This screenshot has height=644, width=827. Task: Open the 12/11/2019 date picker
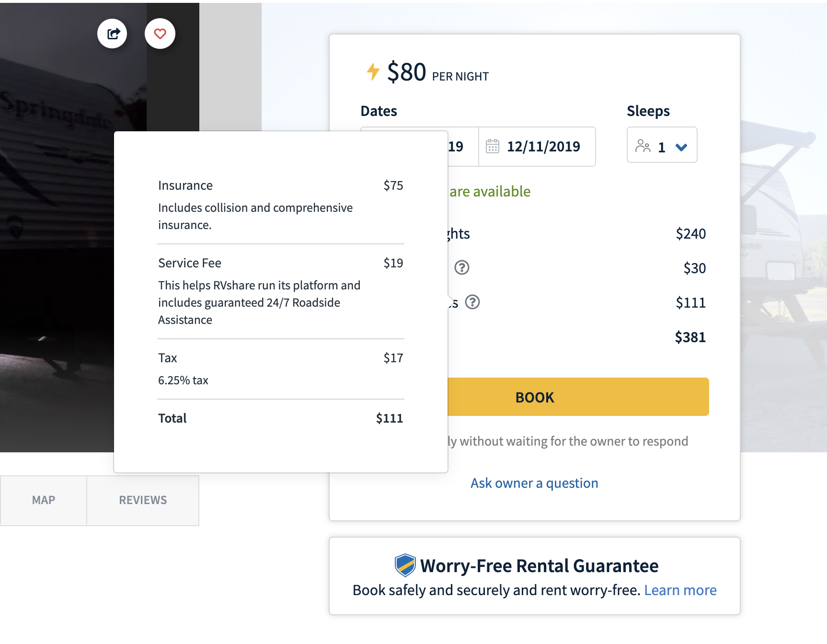pyautogui.click(x=543, y=147)
